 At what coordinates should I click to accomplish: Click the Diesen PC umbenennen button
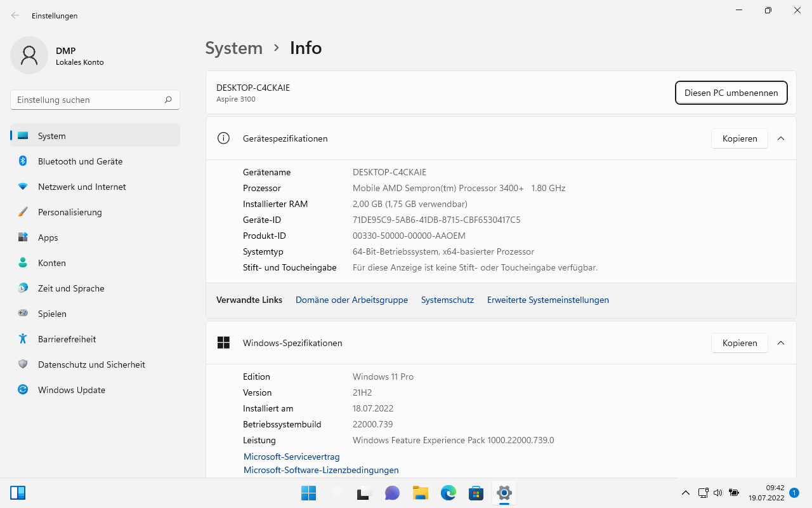[x=731, y=93]
